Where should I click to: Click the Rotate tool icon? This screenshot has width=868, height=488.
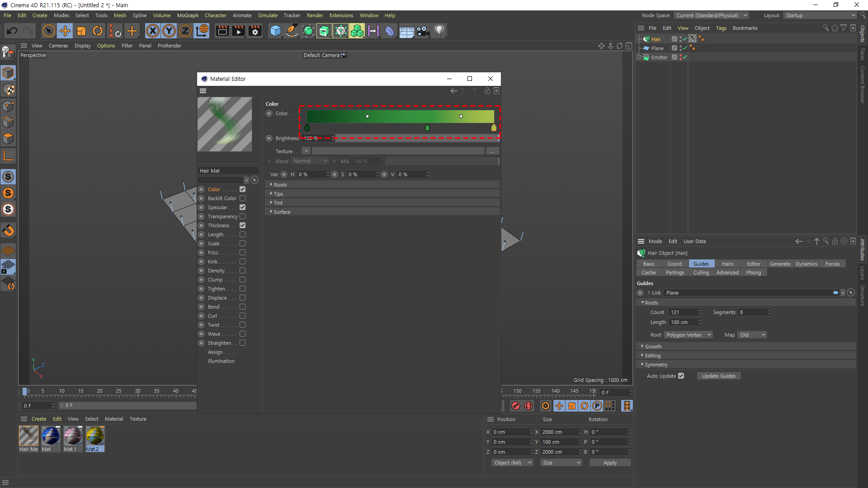[x=98, y=31]
